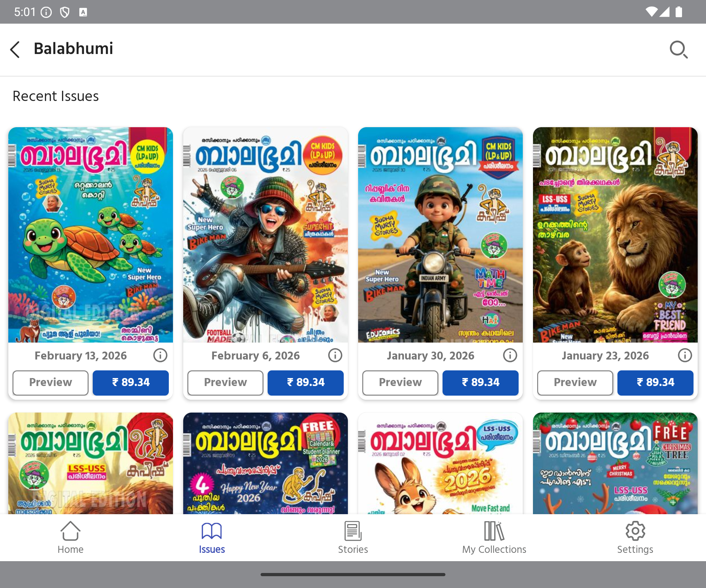706x588 pixels.
Task: Show info for February 13, 2026 issue
Action: pos(161,355)
